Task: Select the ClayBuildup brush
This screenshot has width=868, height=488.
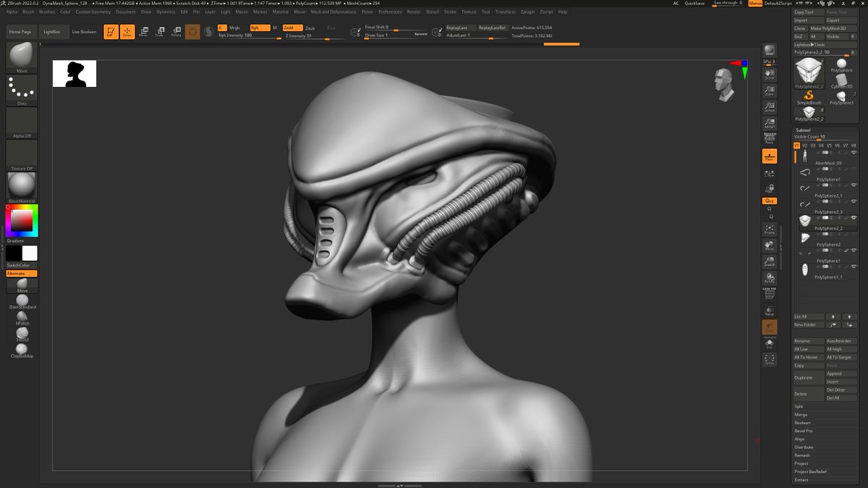Action: pyautogui.click(x=22, y=350)
